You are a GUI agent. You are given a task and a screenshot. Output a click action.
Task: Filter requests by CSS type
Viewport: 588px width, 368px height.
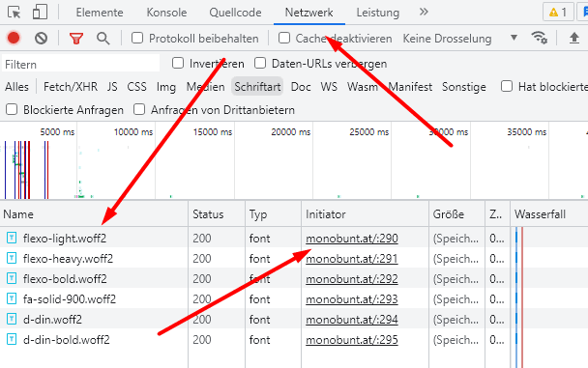[136, 87]
